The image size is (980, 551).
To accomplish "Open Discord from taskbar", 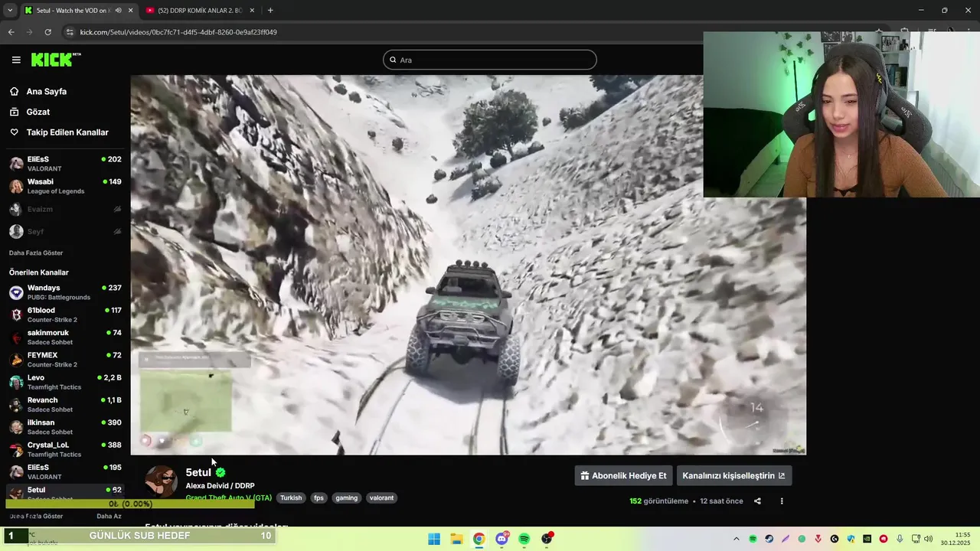I will [x=501, y=539].
